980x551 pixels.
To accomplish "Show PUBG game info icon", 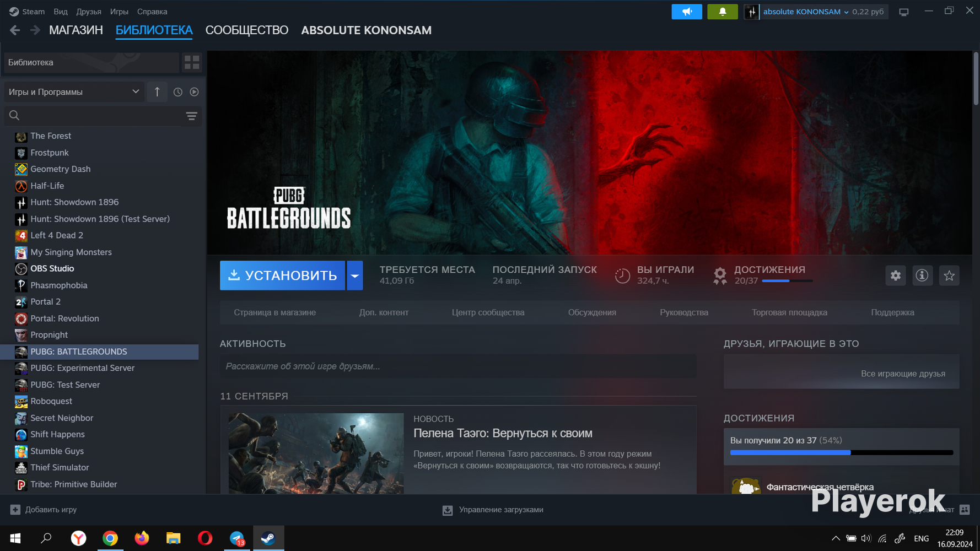I will pyautogui.click(x=922, y=275).
